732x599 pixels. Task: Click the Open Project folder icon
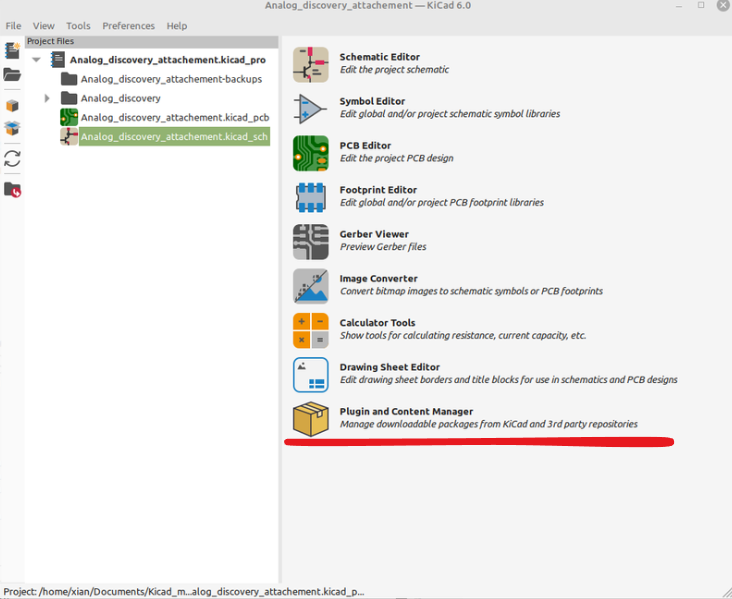pos(12,74)
